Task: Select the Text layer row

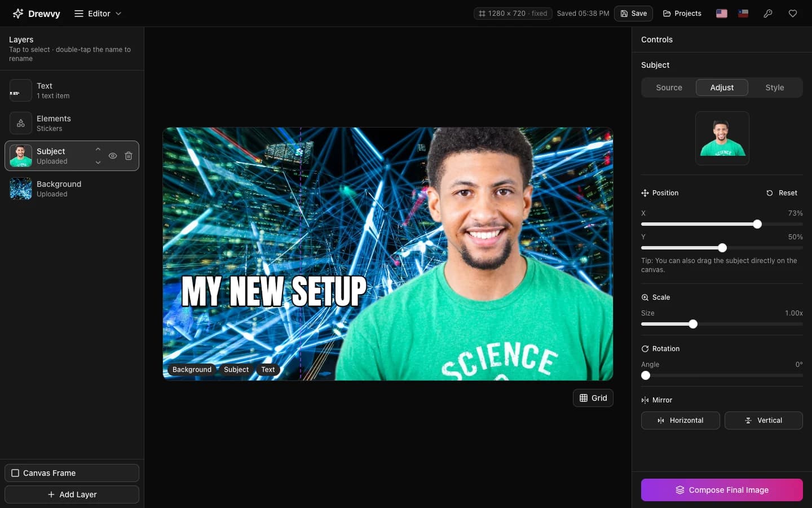Action: (72, 90)
